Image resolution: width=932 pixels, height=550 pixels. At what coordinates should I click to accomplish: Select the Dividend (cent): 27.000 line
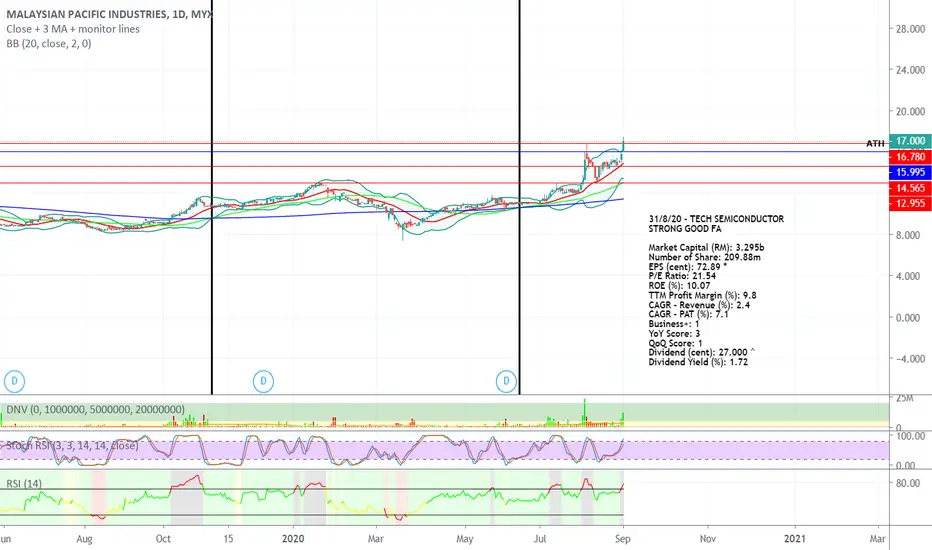pos(701,352)
